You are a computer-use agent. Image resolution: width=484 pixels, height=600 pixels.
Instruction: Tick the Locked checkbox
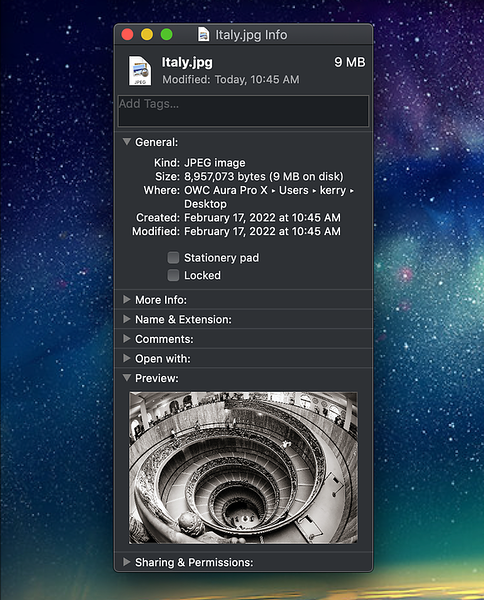173,275
